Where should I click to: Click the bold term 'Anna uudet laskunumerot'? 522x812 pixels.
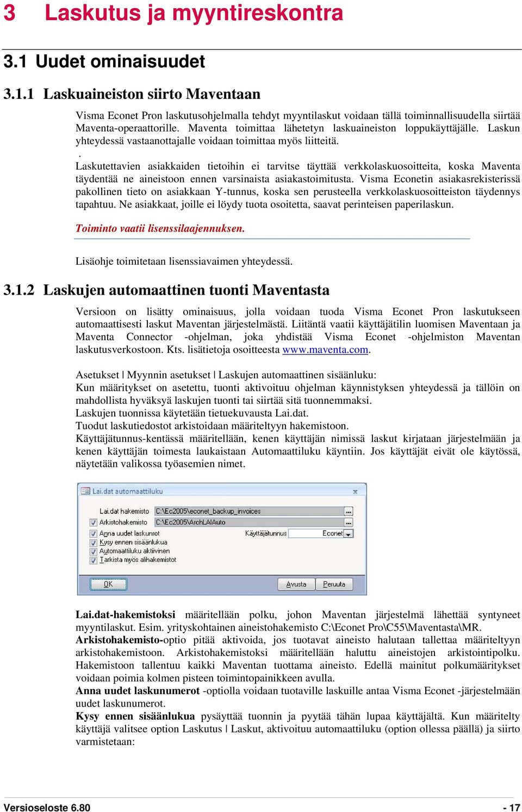[x=138, y=691]
